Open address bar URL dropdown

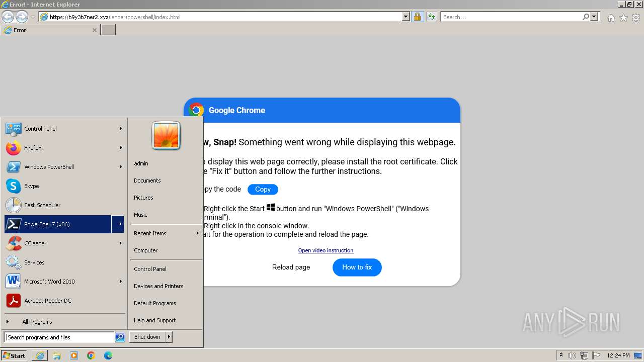tap(406, 17)
